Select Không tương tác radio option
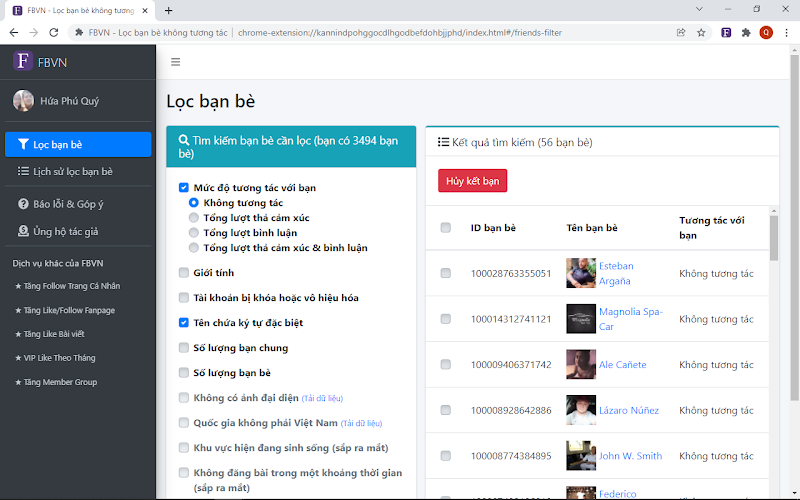The image size is (800, 500). click(x=193, y=203)
